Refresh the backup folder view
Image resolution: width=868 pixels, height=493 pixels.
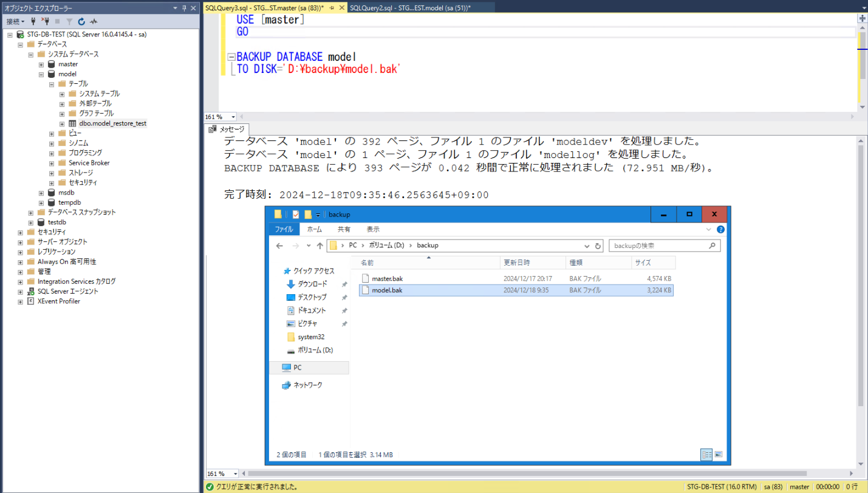pos(598,246)
